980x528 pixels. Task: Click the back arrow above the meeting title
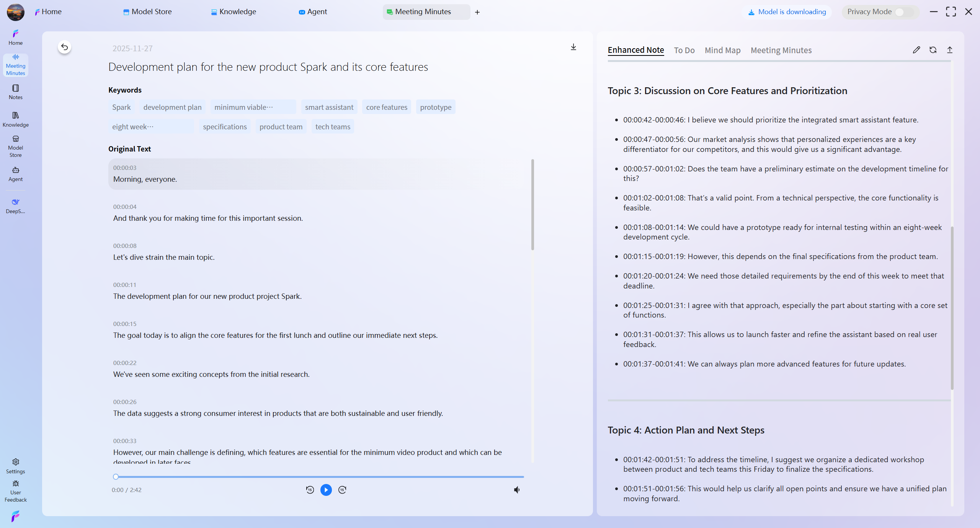pyautogui.click(x=64, y=47)
